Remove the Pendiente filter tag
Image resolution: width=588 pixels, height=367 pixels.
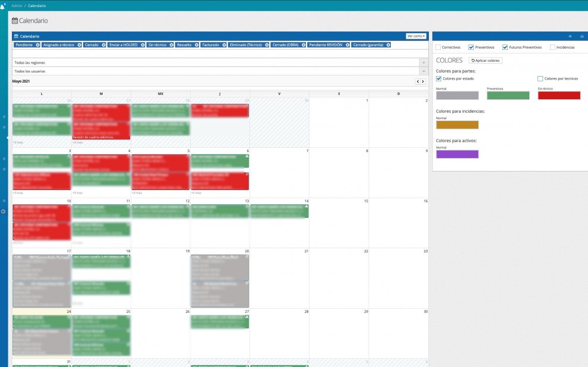click(38, 45)
